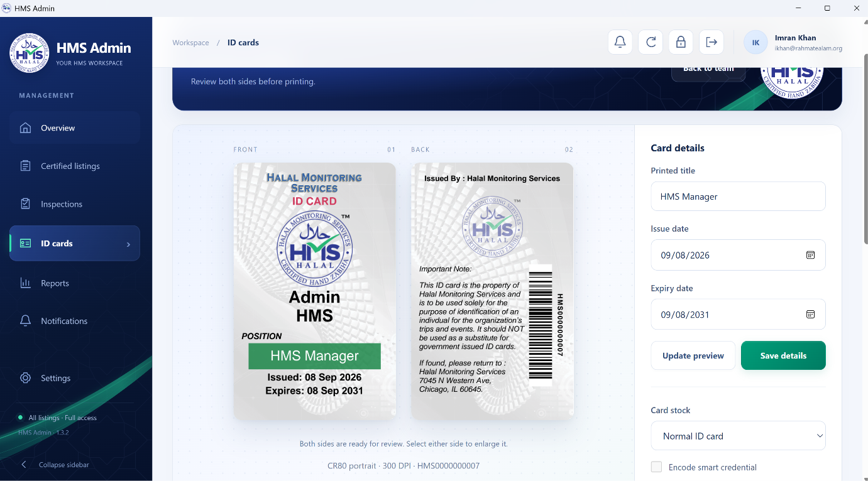Click the FRONT label above the card
Screen dimensions: 868x481
click(245, 149)
